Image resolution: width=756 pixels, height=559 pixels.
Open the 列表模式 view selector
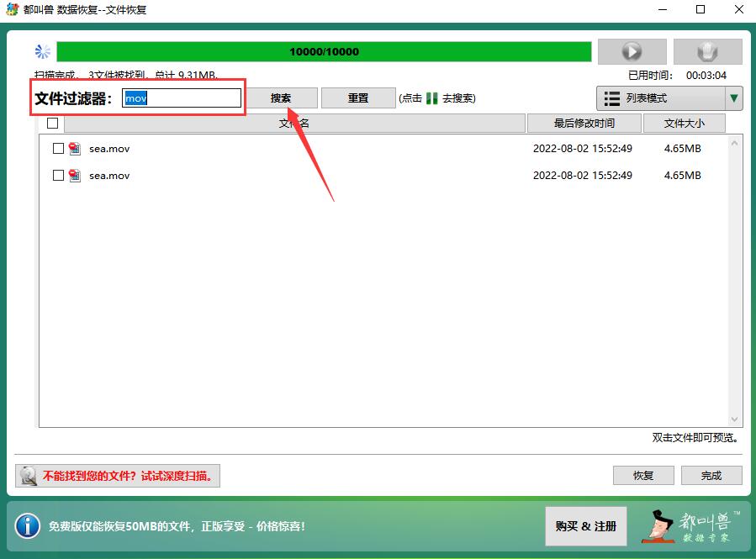[x=660, y=98]
